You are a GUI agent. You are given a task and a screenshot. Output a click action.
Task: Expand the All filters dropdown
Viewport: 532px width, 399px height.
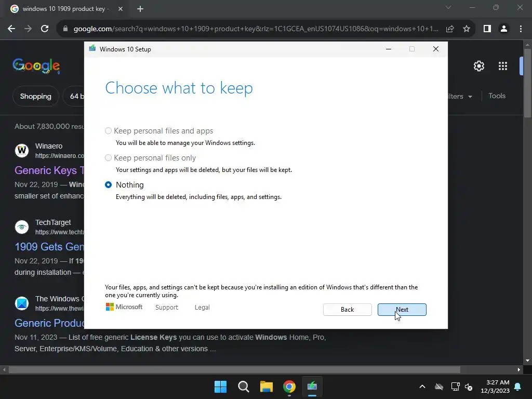click(x=460, y=96)
